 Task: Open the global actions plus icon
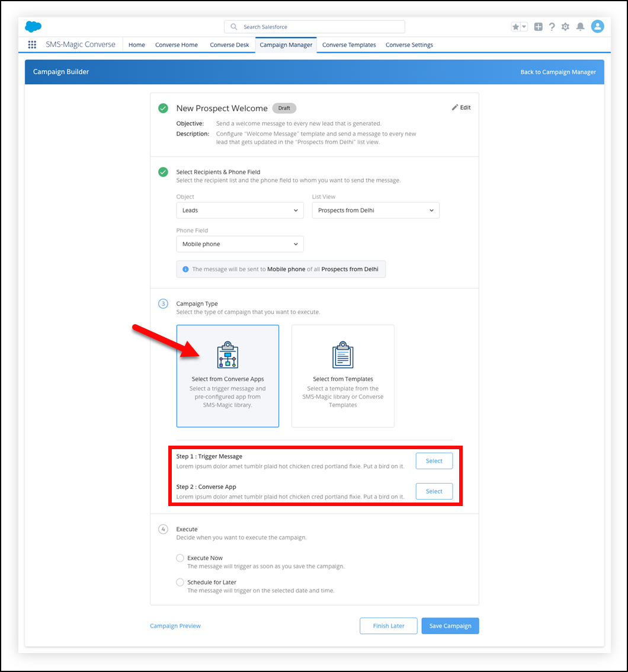pyautogui.click(x=538, y=27)
